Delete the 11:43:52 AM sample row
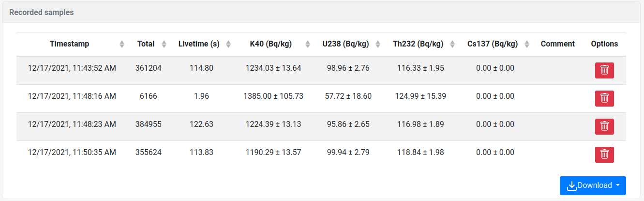 pos(604,70)
